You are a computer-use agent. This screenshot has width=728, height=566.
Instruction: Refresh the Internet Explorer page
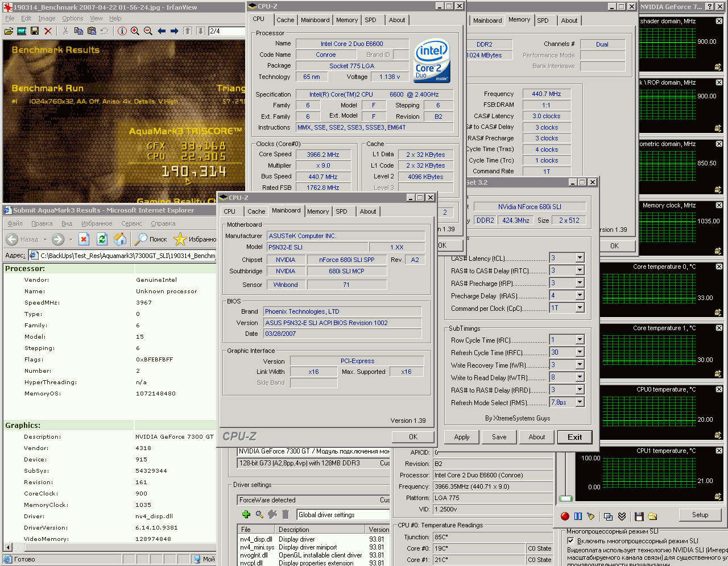(x=102, y=239)
